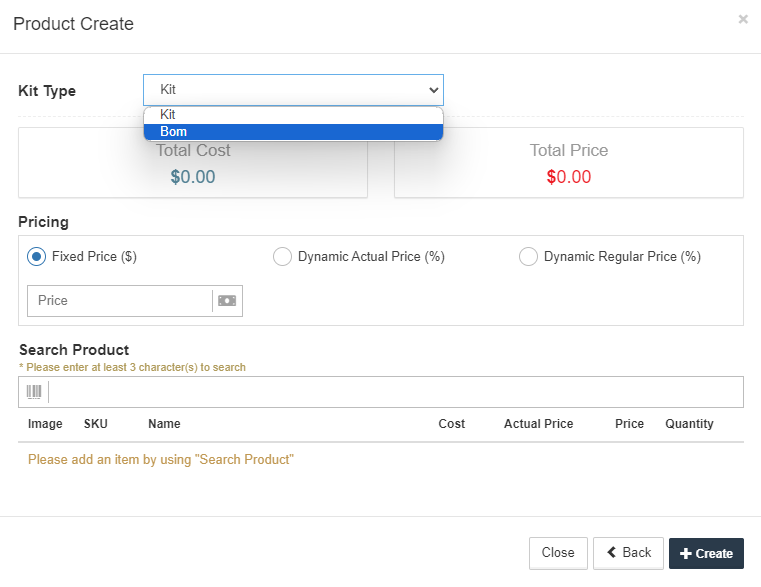The image size is (761, 587).
Task: Click the money icon beside the Price field
Action: click(227, 301)
